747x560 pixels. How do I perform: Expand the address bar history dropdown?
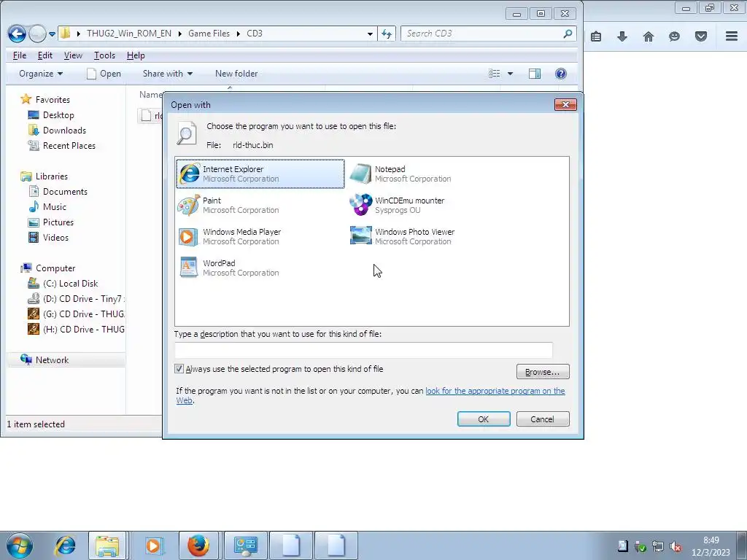point(370,34)
